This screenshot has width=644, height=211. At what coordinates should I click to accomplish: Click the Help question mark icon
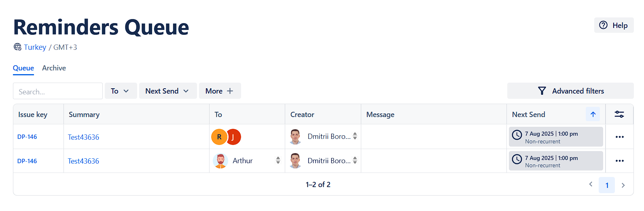[603, 25]
